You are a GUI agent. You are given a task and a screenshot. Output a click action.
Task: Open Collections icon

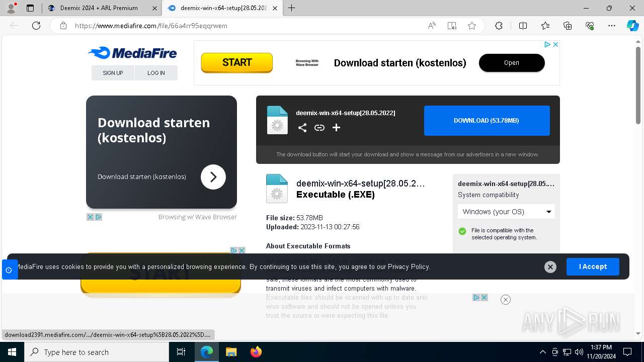[568, 26]
